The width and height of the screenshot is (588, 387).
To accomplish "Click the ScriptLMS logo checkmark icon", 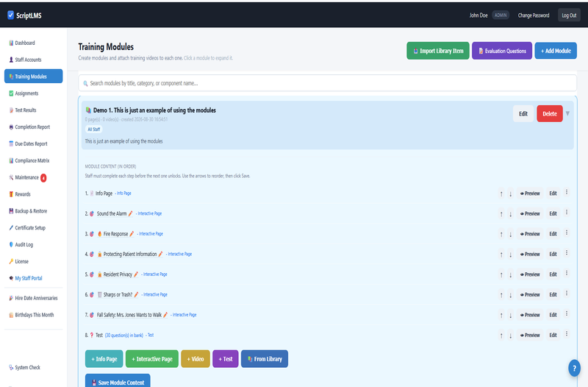I will [x=10, y=15].
